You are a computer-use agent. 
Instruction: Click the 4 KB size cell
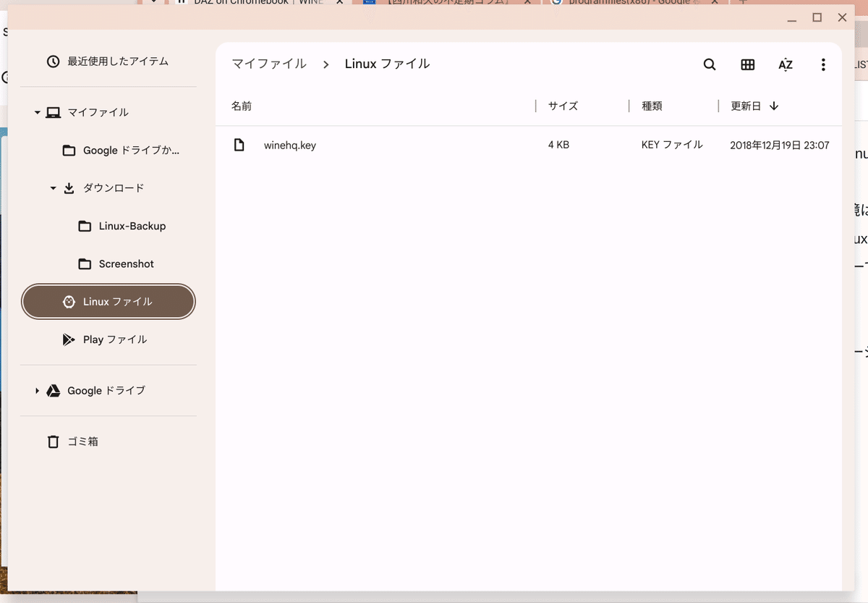point(558,145)
